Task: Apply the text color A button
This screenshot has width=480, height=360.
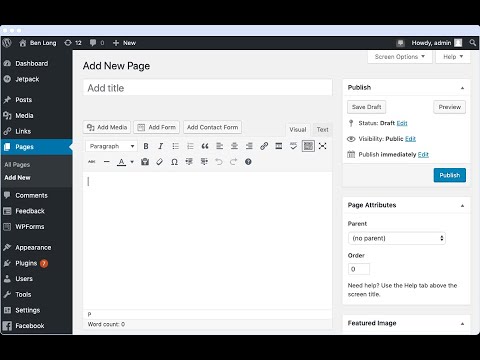Action: pos(122,162)
